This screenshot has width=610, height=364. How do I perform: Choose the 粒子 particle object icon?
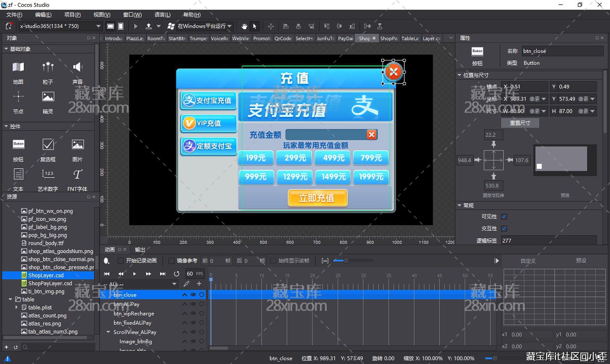point(48,67)
